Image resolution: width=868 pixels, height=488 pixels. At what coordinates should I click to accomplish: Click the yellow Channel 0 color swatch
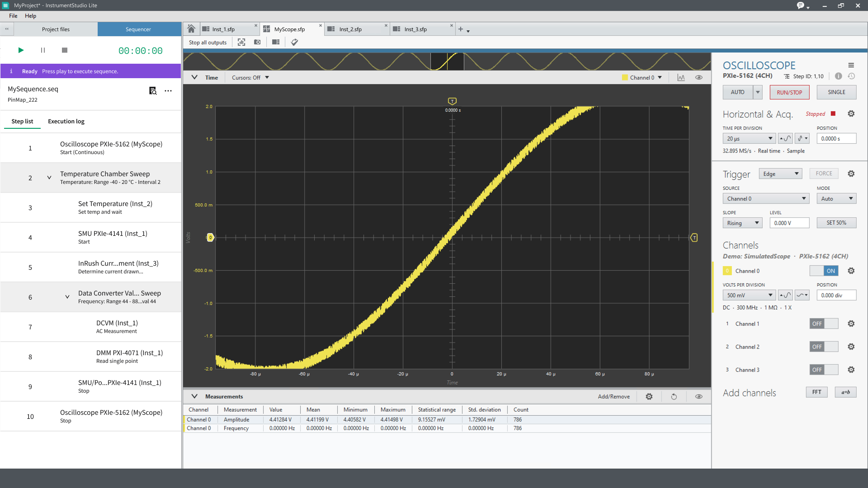click(x=727, y=271)
